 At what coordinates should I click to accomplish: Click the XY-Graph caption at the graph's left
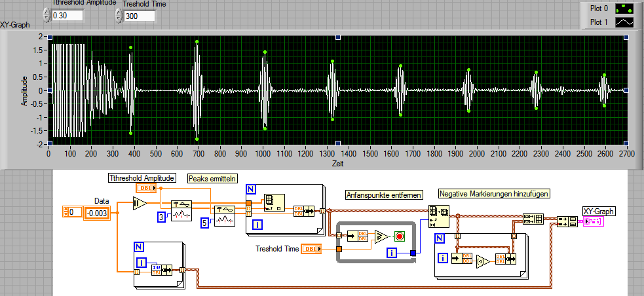tap(15, 25)
